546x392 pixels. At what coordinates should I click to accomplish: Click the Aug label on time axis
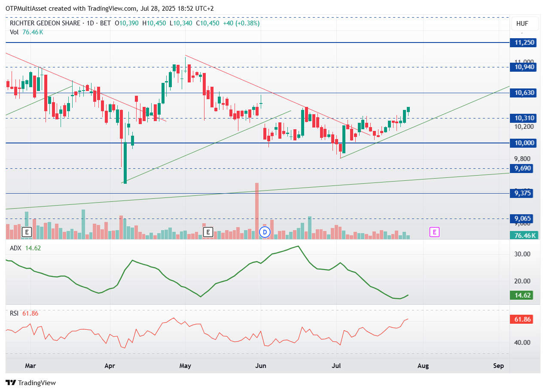pos(423,366)
